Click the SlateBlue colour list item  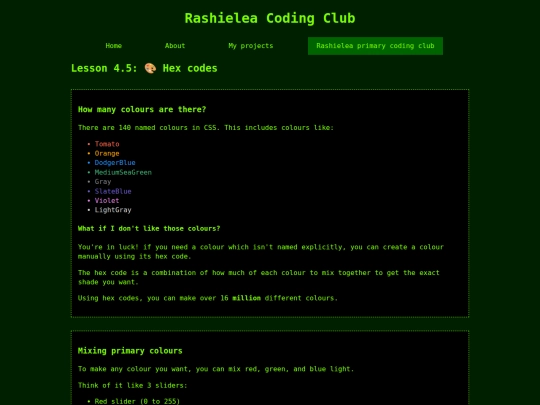tap(113, 191)
